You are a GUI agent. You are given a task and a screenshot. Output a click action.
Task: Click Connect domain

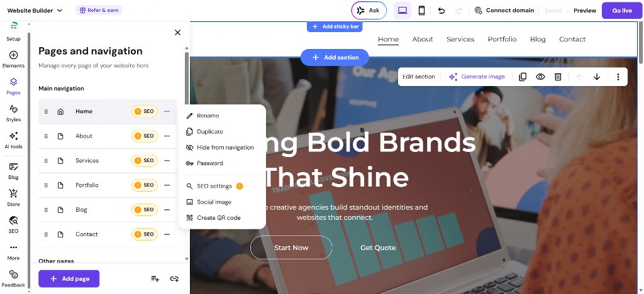[504, 11]
